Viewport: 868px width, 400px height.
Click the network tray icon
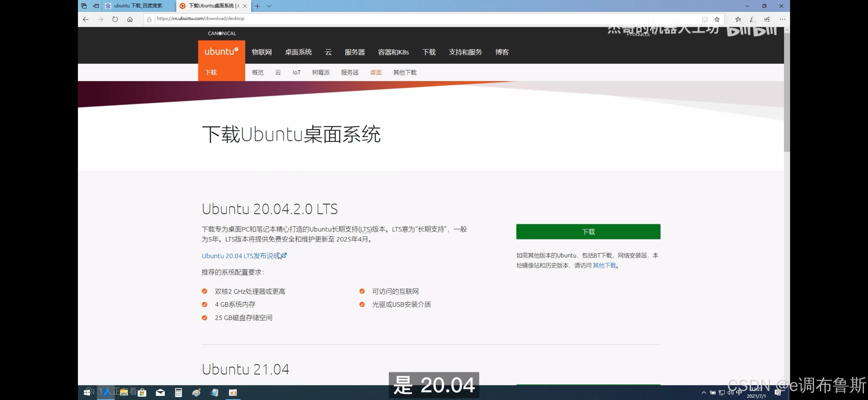pyautogui.click(x=721, y=393)
